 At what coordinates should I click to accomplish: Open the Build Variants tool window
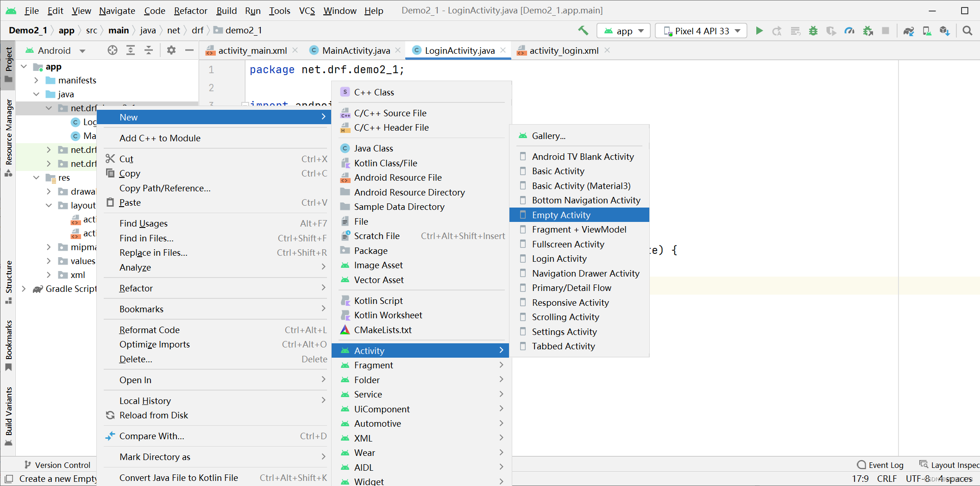pyautogui.click(x=8, y=416)
